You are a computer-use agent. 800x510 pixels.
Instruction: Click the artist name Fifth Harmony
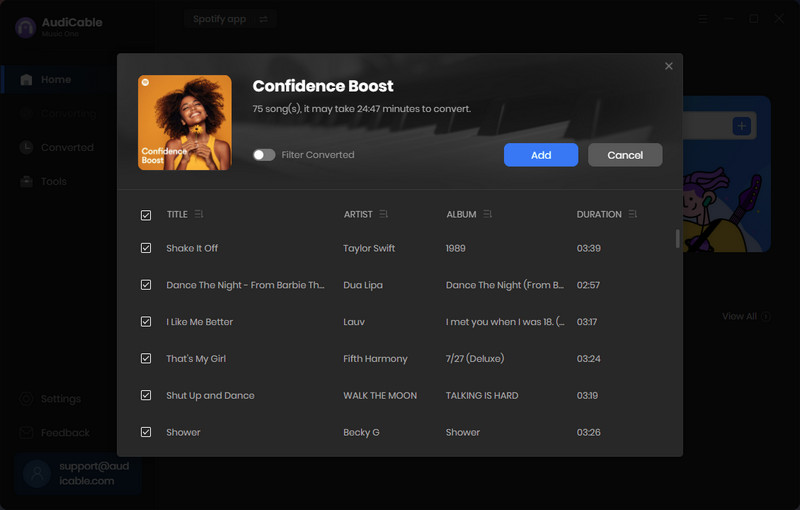[375, 359]
